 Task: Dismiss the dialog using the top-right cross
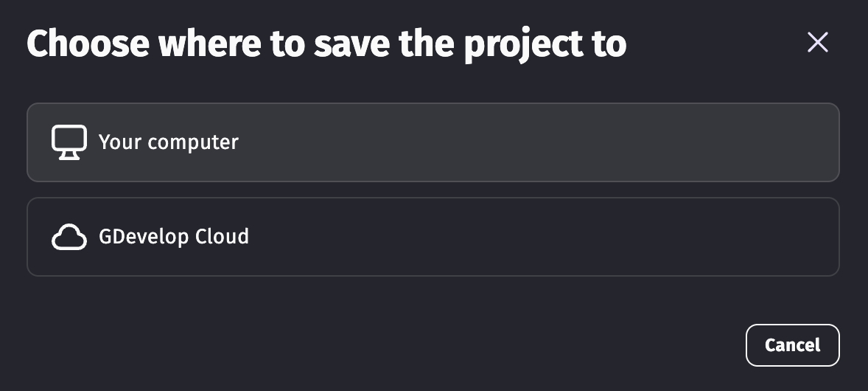(x=817, y=43)
